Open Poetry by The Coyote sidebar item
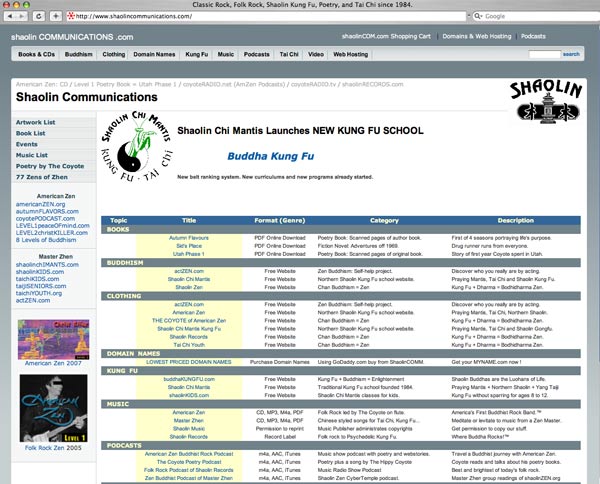600x484 pixels. pos(50,165)
